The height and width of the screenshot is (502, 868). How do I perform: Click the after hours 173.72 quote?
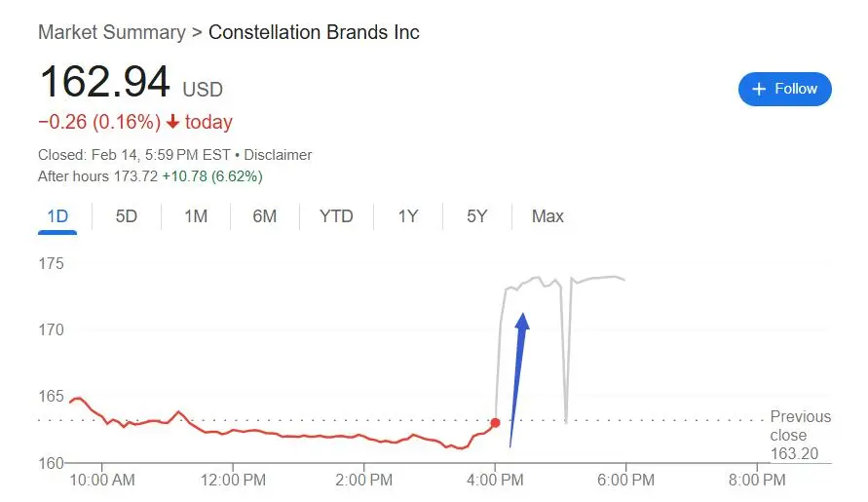point(135,176)
